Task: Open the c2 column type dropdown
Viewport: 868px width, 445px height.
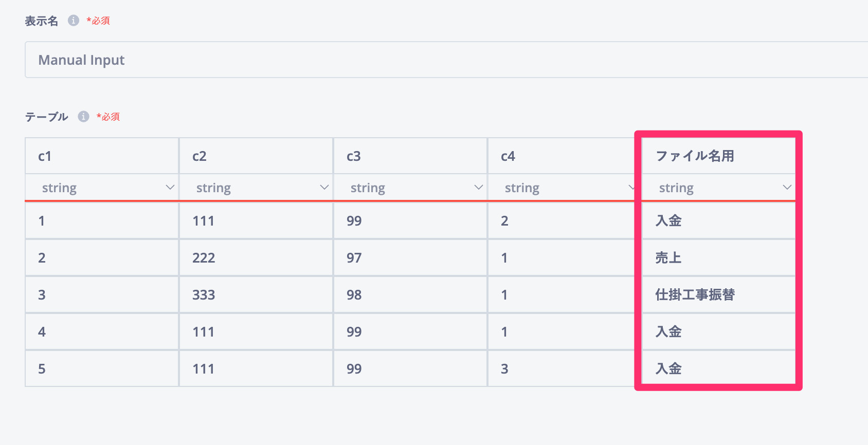Action: click(x=256, y=188)
